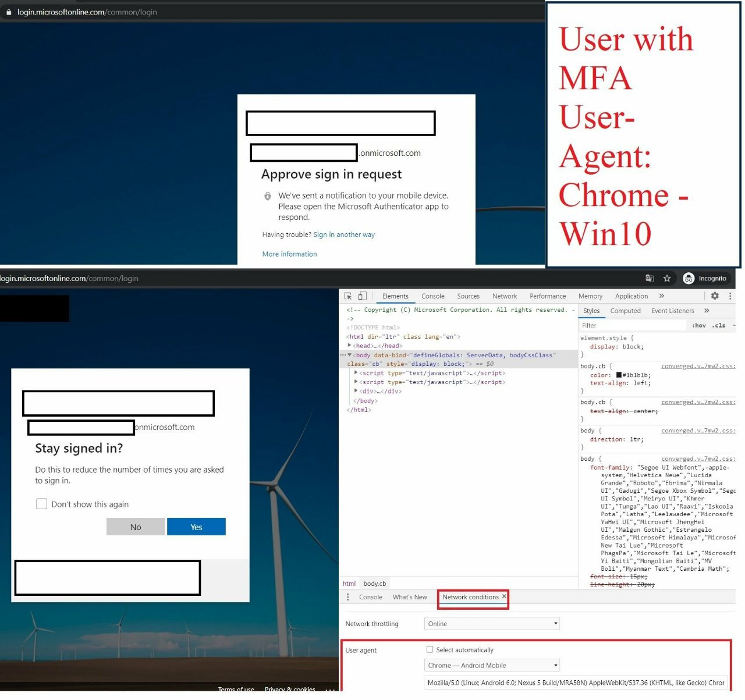745x700 pixels.
Task: Collapse the body node in DOM tree
Action: 350,355
